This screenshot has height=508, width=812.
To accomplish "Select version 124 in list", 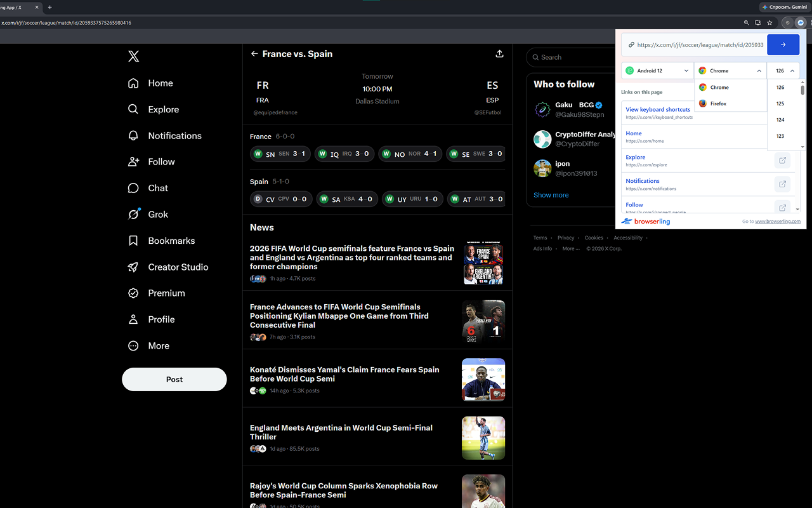I will tap(780, 120).
